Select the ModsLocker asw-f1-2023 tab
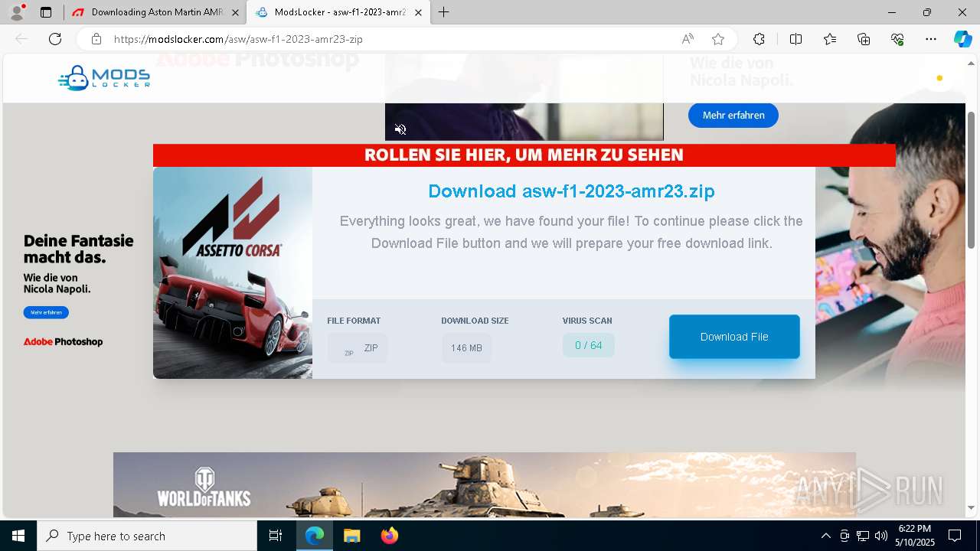 (x=338, y=12)
